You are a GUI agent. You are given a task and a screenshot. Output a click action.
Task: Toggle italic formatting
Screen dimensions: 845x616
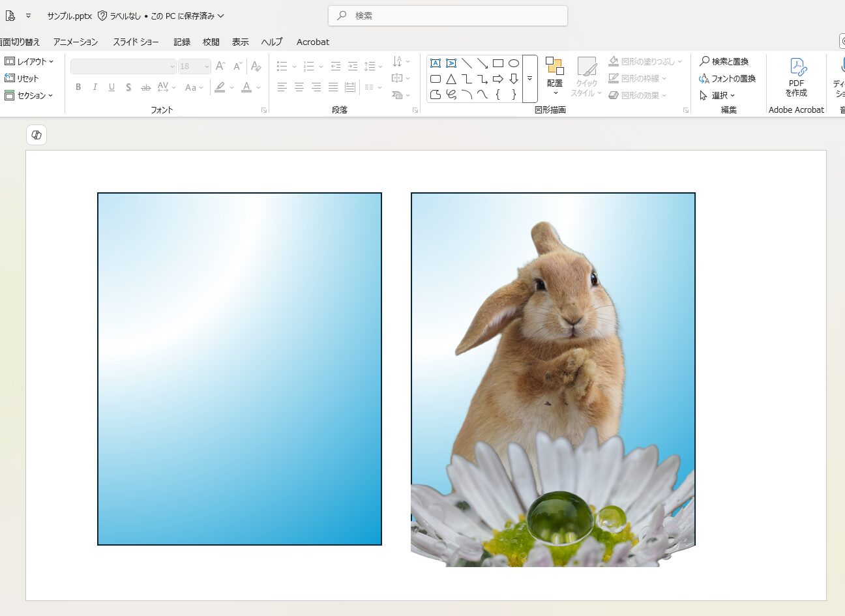95,87
